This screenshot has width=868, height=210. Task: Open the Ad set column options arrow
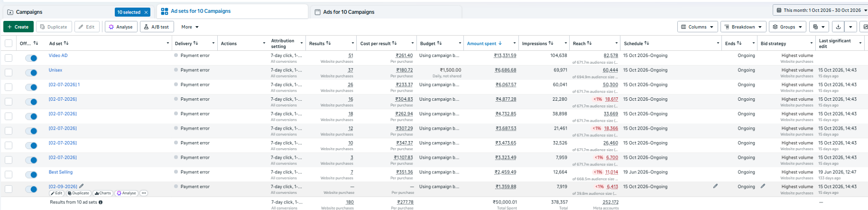[168, 43]
